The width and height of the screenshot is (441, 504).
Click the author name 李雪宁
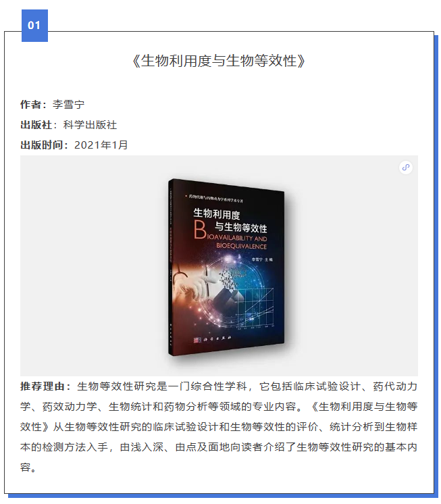(68, 105)
